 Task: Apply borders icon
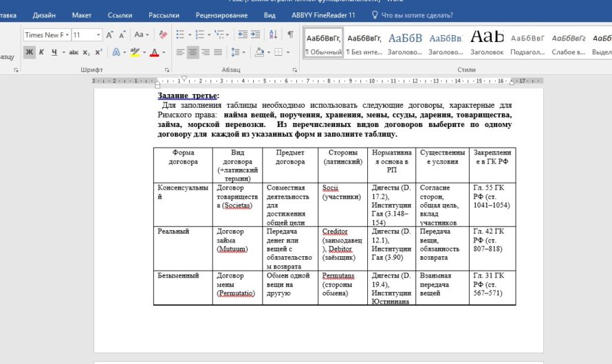tap(278, 52)
